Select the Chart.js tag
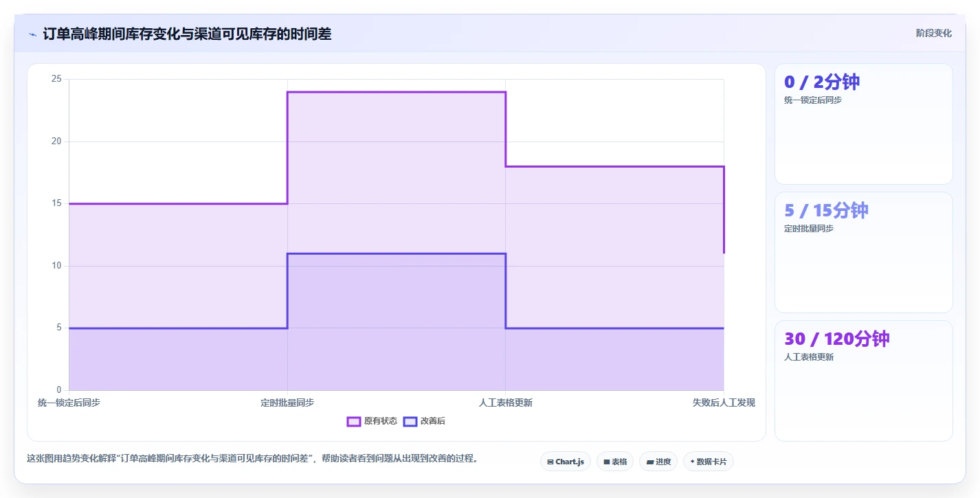This screenshot has width=980, height=498. (566, 462)
